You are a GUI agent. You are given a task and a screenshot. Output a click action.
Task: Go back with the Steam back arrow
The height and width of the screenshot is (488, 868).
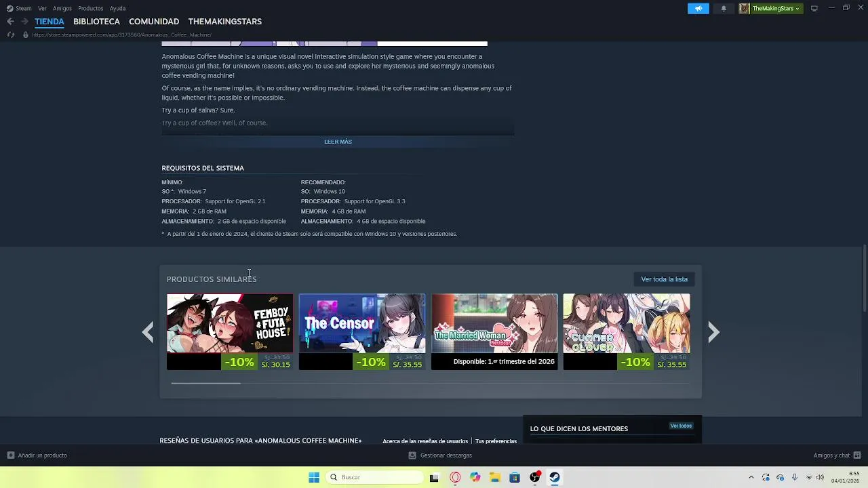click(10, 21)
